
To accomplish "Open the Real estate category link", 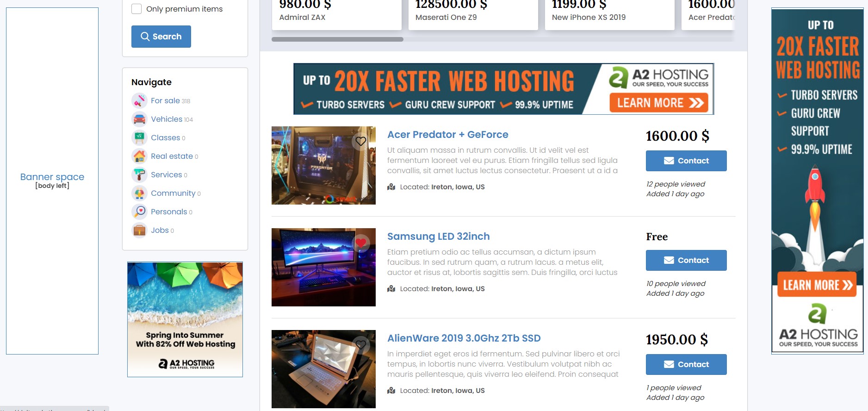I will pyautogui.click(x=172, y=156).
